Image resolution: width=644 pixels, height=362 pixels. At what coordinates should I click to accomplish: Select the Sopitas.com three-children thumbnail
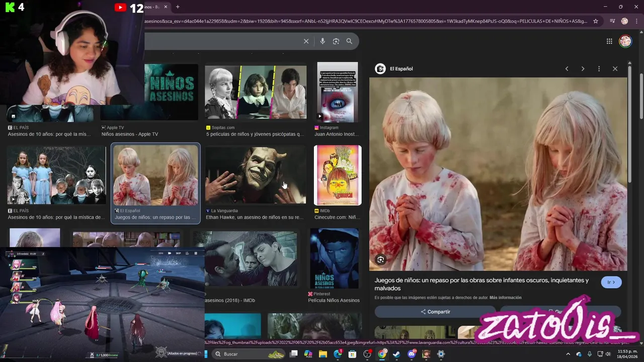256,93
